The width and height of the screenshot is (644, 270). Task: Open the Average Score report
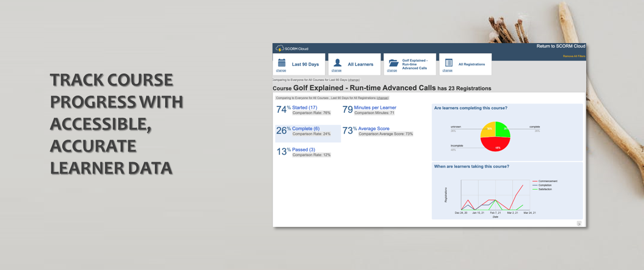point(374,129)
